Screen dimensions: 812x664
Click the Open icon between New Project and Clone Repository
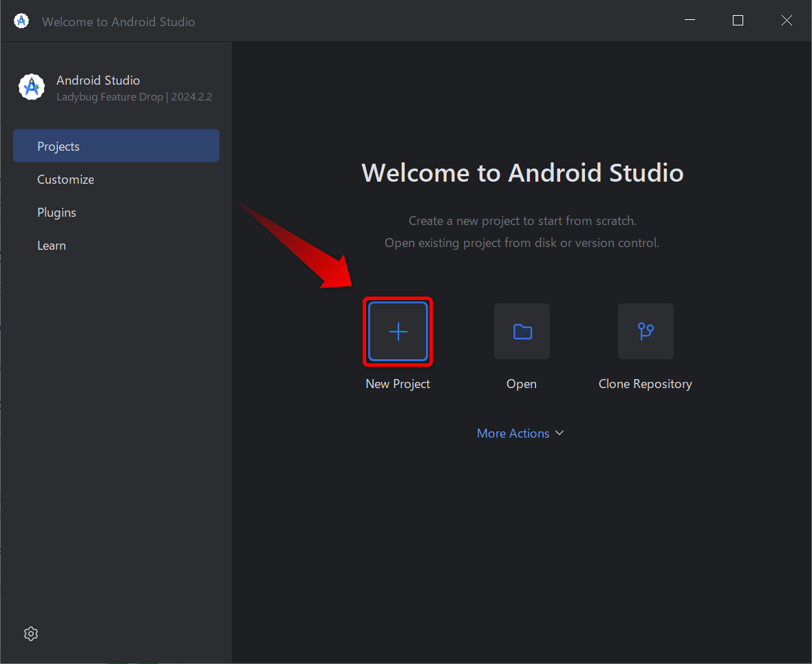(x=522, y=331)
